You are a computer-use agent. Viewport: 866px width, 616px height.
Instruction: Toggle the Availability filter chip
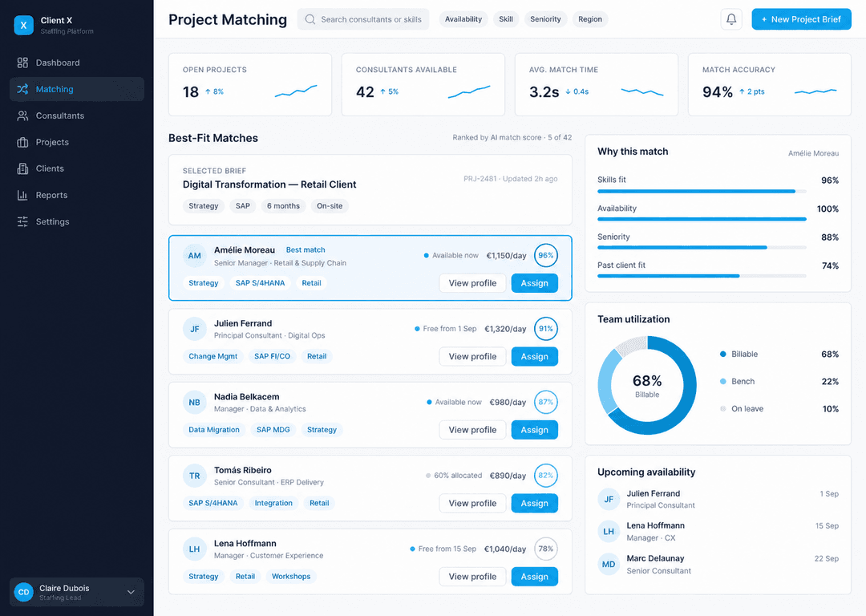[463, 19]
